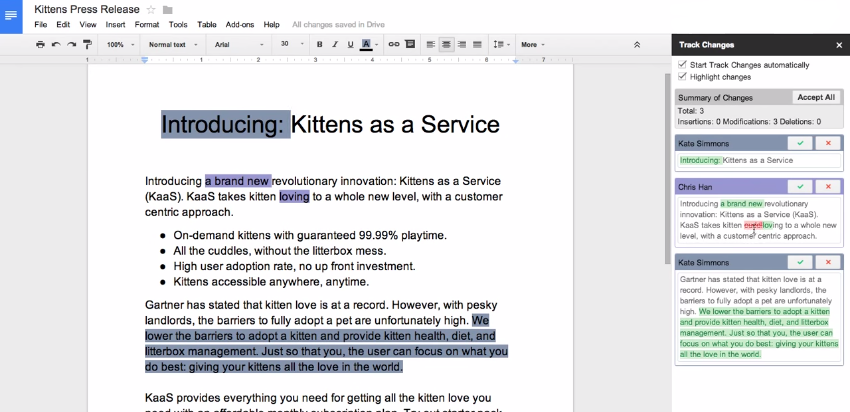Open the Normal text style dropdown

pyautogui.click(x=171, y=44)
